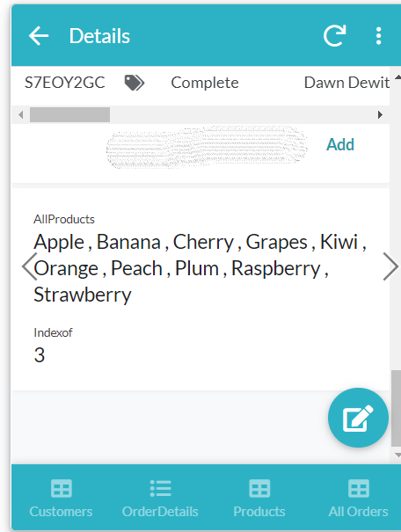Select the AllProducts fruit list text
This screenshot has height=532, width=401.
point(200,268)
